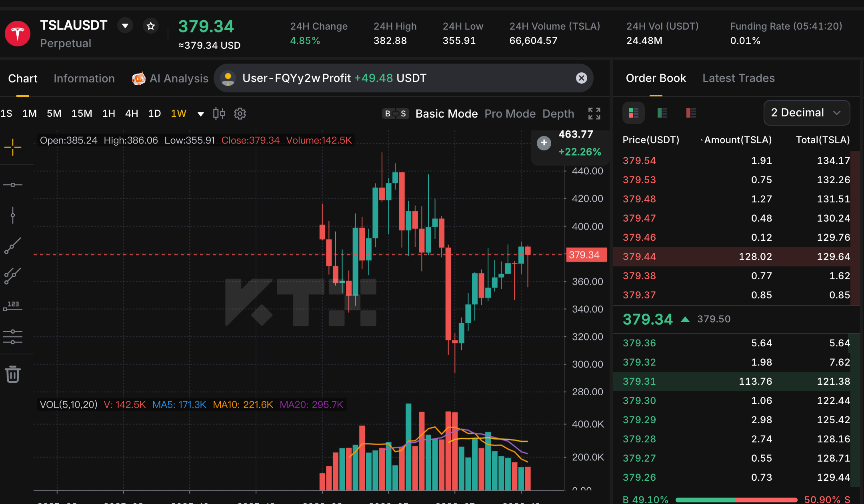Select the horizontal line drawing tool
The height and width of the screenshot is (504, 864).
click(x=13, y=185)
